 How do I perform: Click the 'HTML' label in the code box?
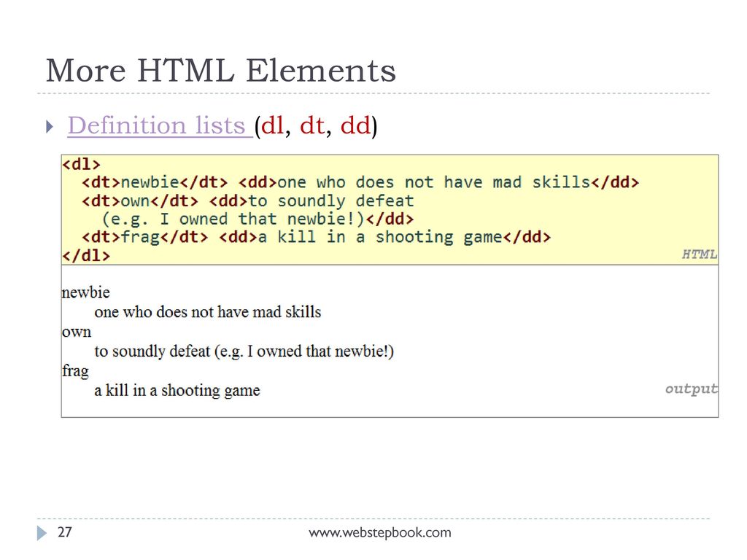700,254
